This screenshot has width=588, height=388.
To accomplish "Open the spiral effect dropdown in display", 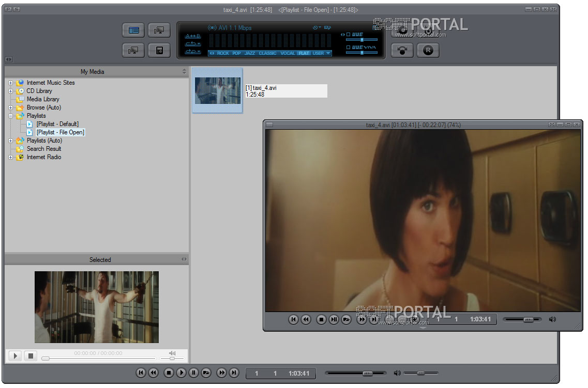I will [316, 27].
